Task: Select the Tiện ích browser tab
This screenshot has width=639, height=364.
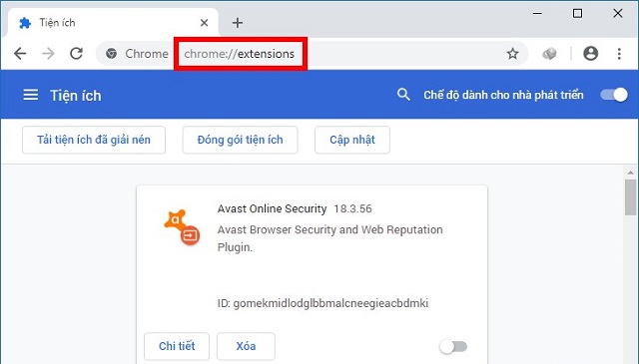Action: [112, 23]
